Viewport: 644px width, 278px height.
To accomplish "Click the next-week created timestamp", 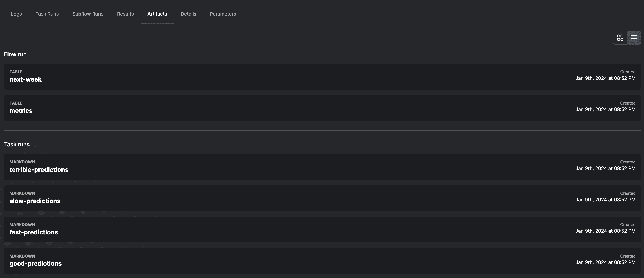I will (605, 78).
